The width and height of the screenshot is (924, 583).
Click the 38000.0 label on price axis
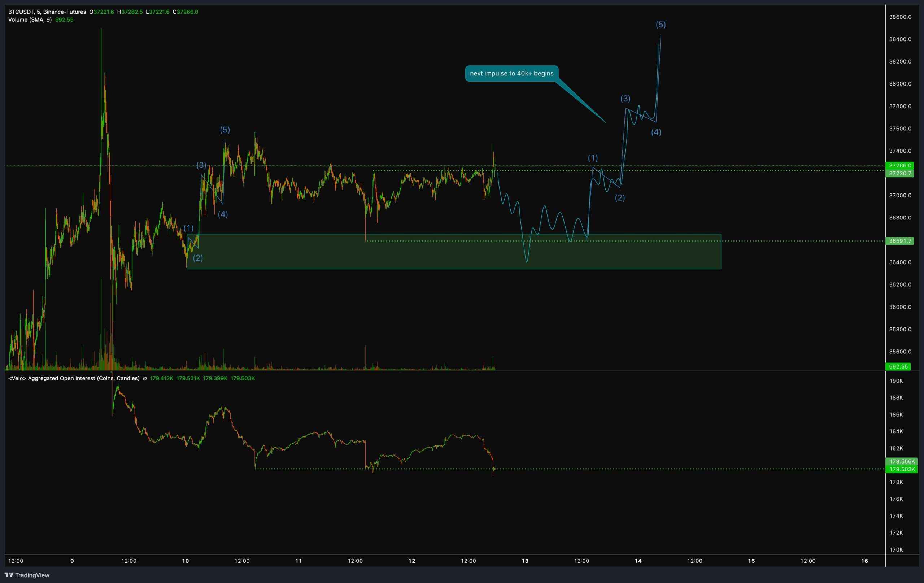(900, 84)
